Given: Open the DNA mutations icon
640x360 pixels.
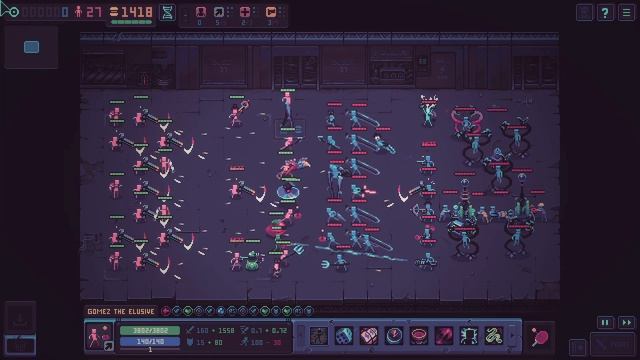Looking at the screenshot, I should (167, 12).
